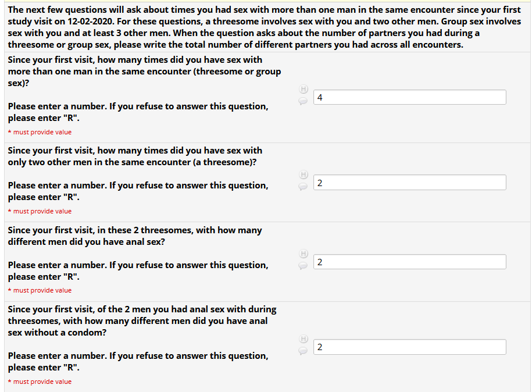Screen dimensions: 532x392
Task: Focus the group sex encounters answer field containing 4
Action: pos(409,97)
